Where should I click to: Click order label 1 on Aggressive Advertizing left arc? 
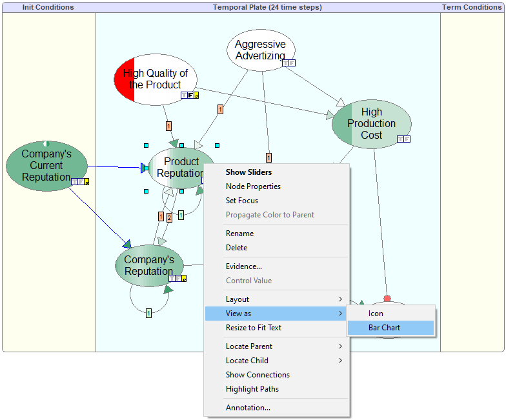point(220,110)
